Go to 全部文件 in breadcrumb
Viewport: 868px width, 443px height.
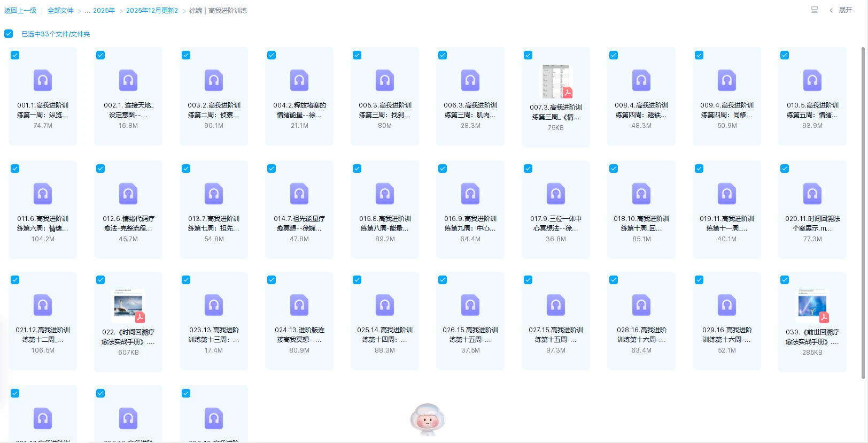click(60, 11)
